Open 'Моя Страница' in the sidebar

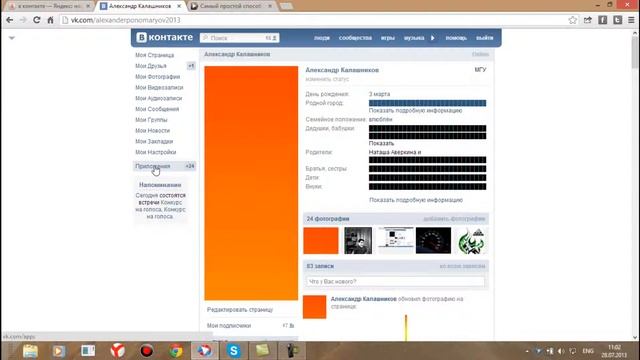point(155,55)
